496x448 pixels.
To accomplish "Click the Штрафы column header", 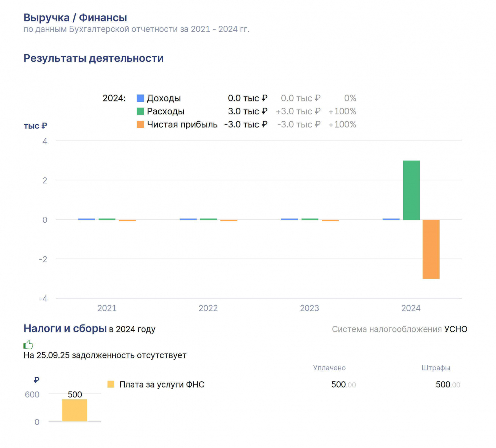I will tap(436, 368).
